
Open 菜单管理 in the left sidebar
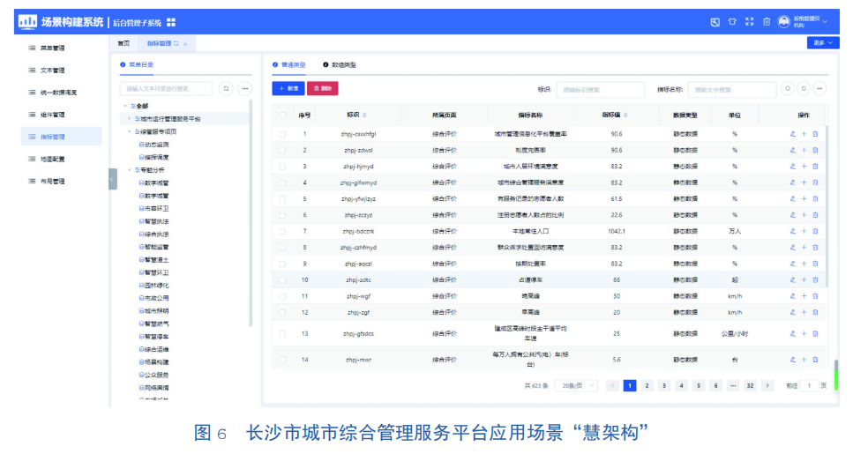tap(53, 48)
